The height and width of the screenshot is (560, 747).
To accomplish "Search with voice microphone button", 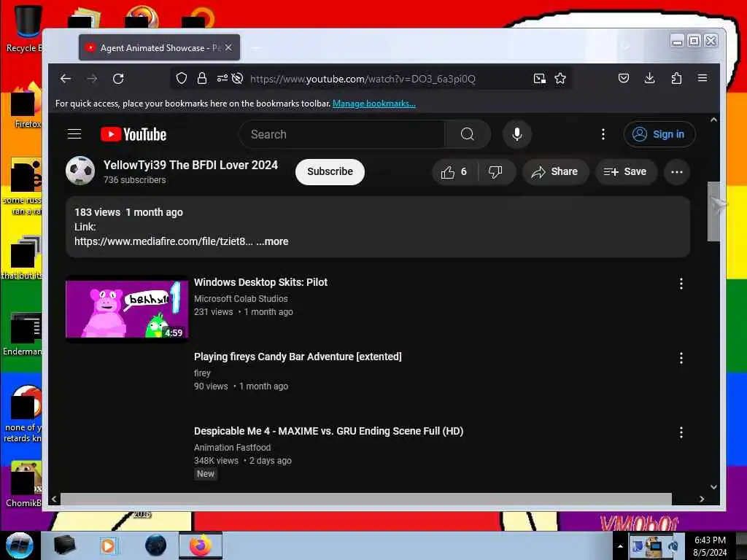I will coord(517,134).
